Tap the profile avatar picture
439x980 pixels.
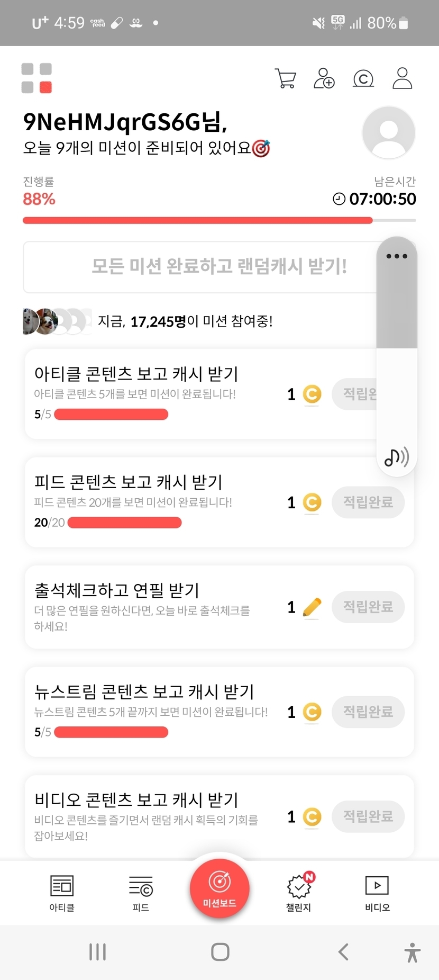(x=389, y=132)
